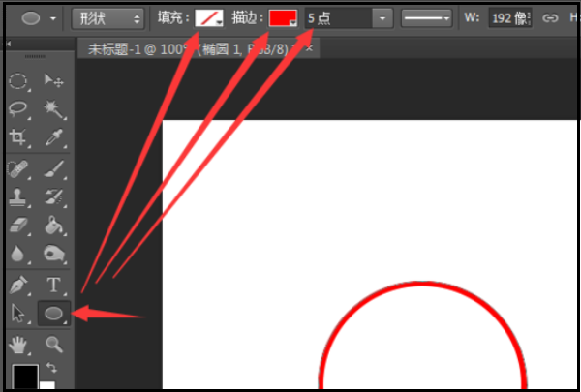Open the 形状 tool mode dropdown
This screenshot has width=581, height=392.
[109, 17]
